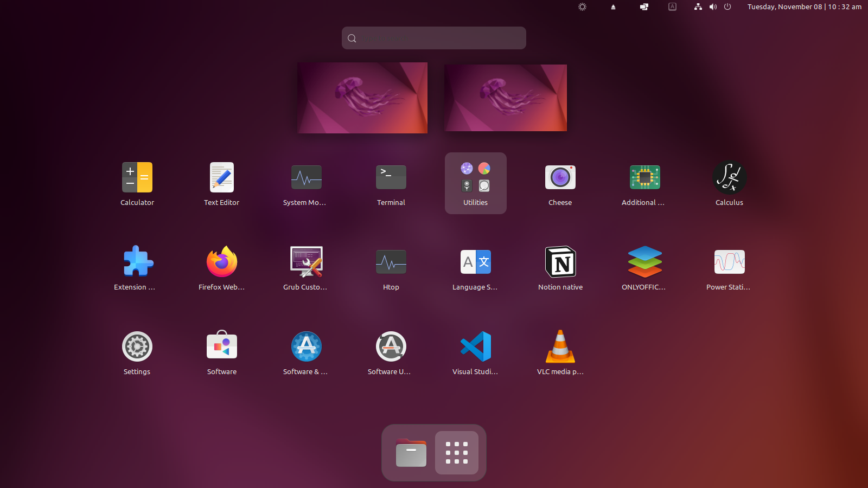The height and width of the screenshot is (488, 868).
Task: Open the Files app in the dock
Action: click(x=411, y=453)
